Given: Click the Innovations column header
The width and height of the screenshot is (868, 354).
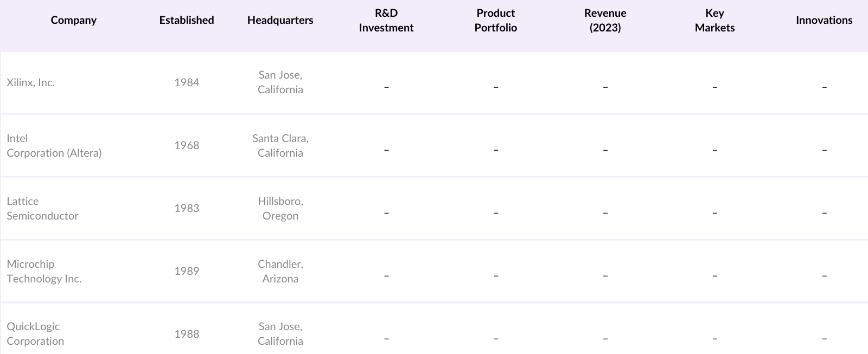Looking at the screenshot, I should tap(824, 20).
